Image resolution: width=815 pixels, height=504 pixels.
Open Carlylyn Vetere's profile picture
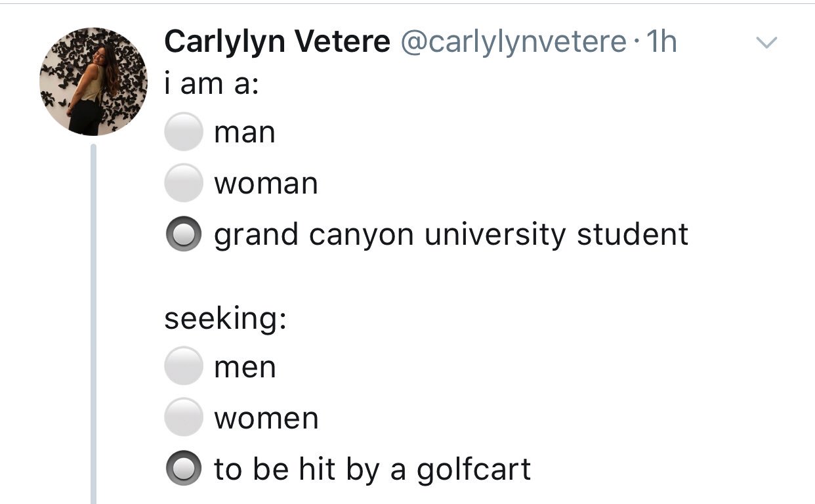(93, 81)
